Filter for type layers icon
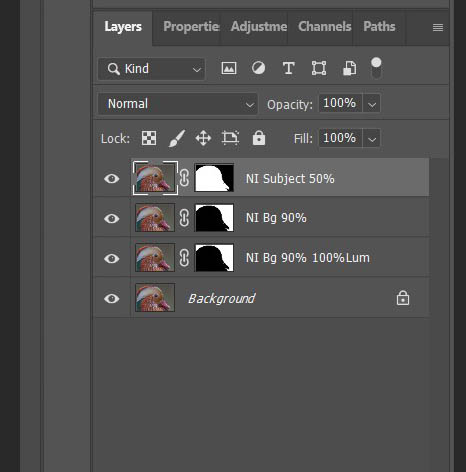466x472 pixels. (x=289, y=68)
